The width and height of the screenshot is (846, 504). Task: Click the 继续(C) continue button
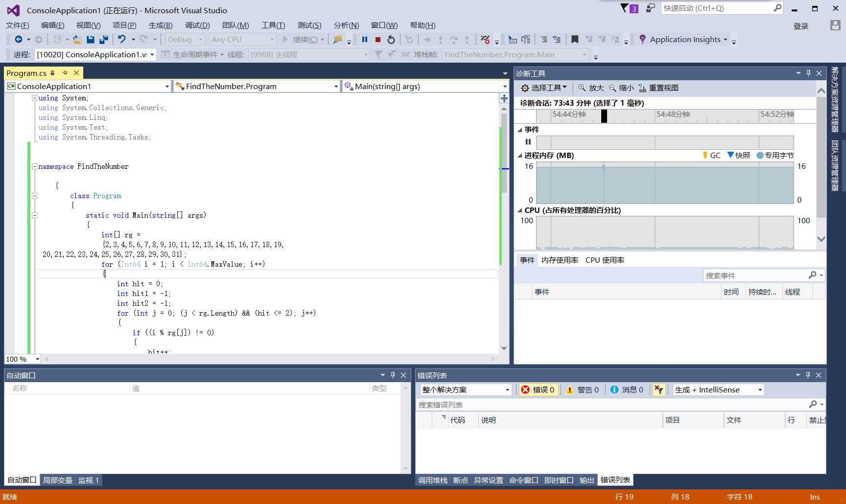click(x=300, y=40)
